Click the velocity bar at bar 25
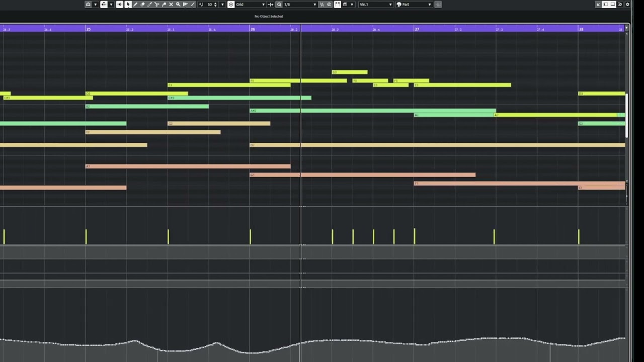This screenshot has width=644, height=362. pos(86,237)
